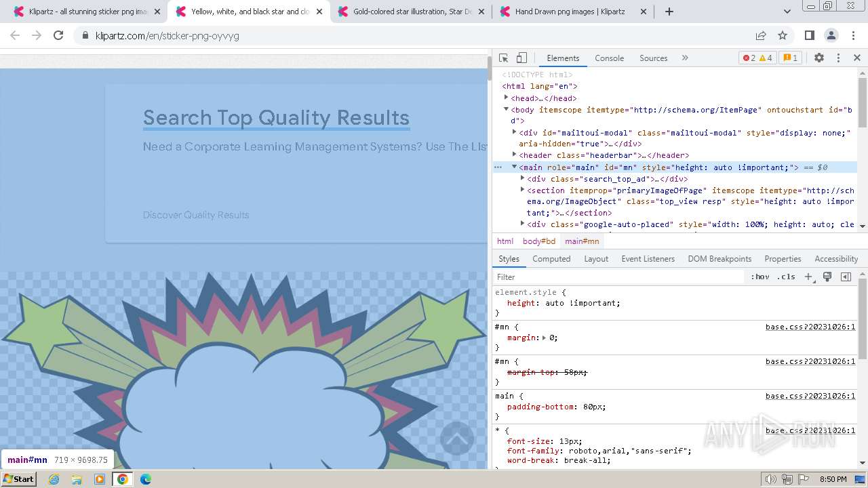Open the Accessibility pane tab
Screen dimensions: 868x488
[836, 259]
